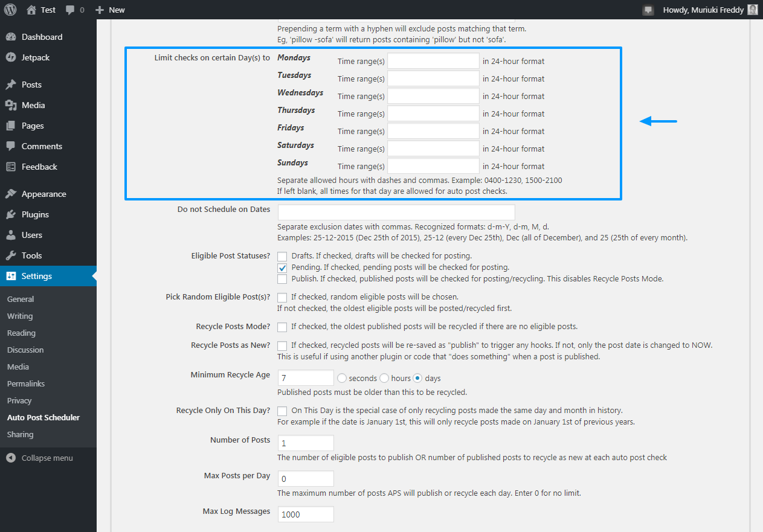This screenshot has height=532, width=763.
Task: Open the comments bubble icon in admin bar
Action: [x=70, y=10]
